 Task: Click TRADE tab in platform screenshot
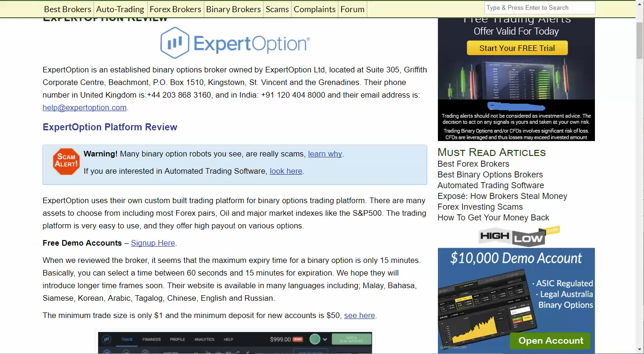tap(127, 340)
